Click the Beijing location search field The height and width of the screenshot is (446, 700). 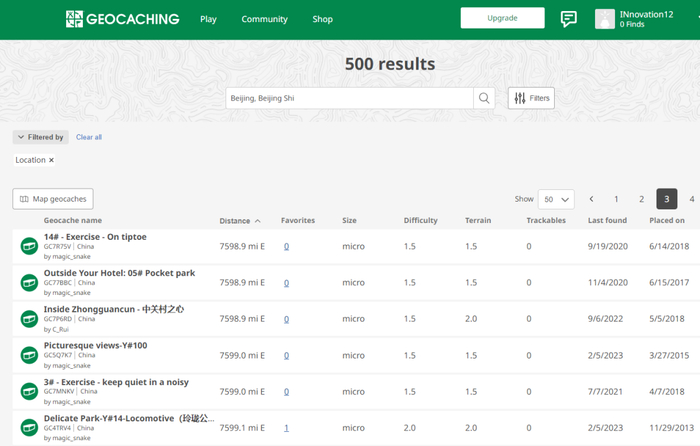pos(348,98)
